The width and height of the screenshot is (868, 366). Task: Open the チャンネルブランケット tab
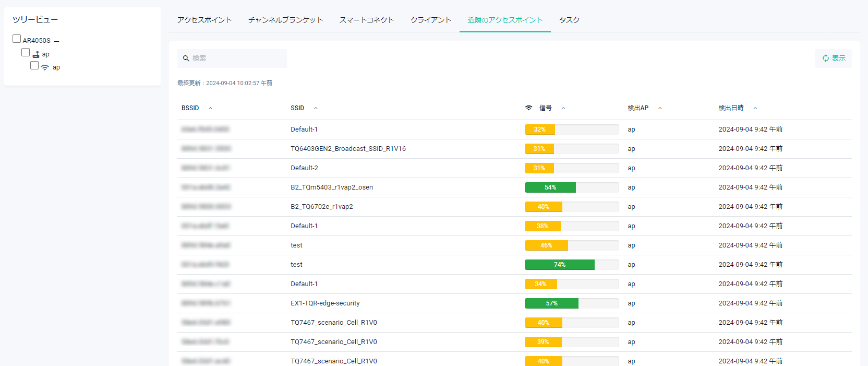(x=285, y=20)
